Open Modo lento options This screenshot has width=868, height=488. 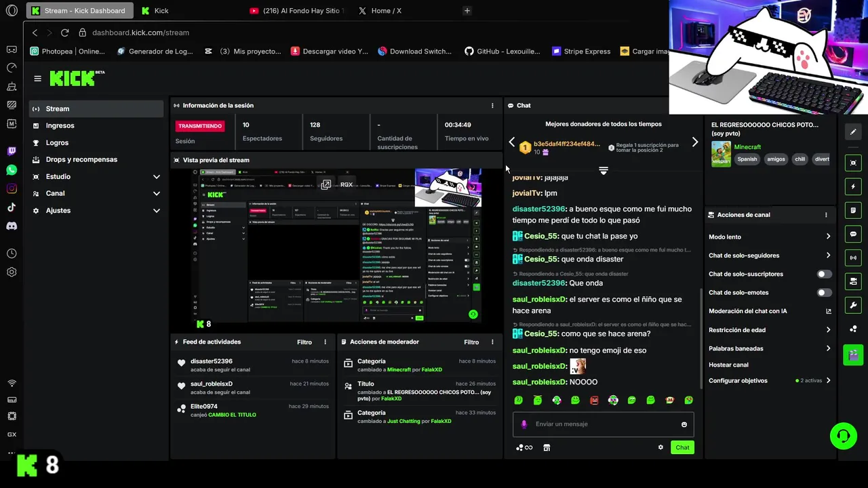(770, 237)
